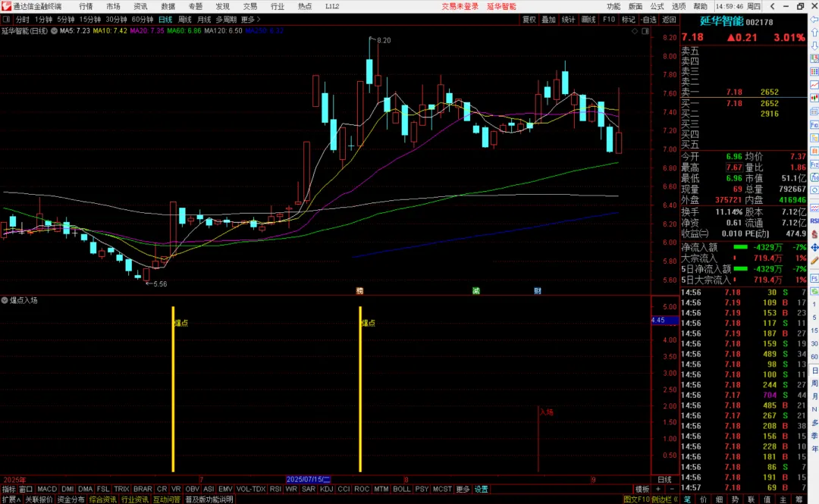Screen dimensions: 819x504
Task: Open the 资金分布 bottom tab
Action: coord(71,499)
